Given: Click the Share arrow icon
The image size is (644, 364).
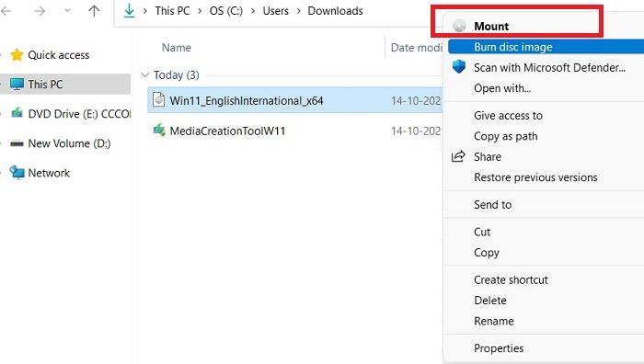Looking at the screenshot, I should click(x=458, y=156).
